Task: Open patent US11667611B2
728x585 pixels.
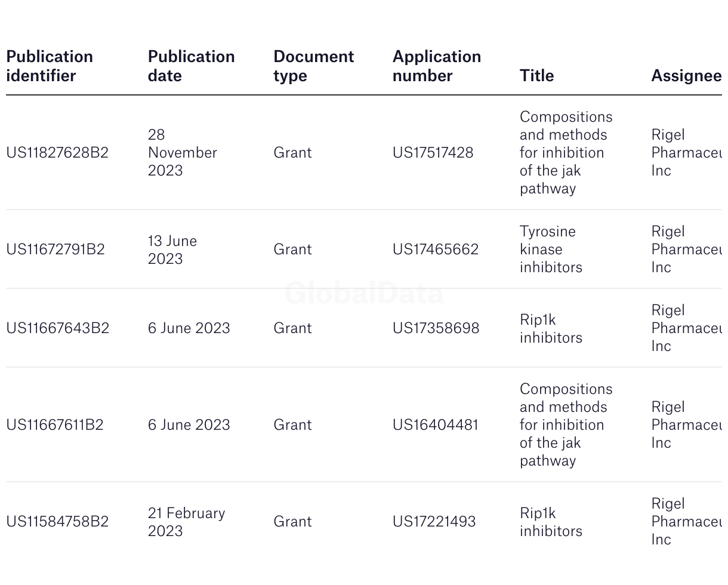Action: coord(55,425)
